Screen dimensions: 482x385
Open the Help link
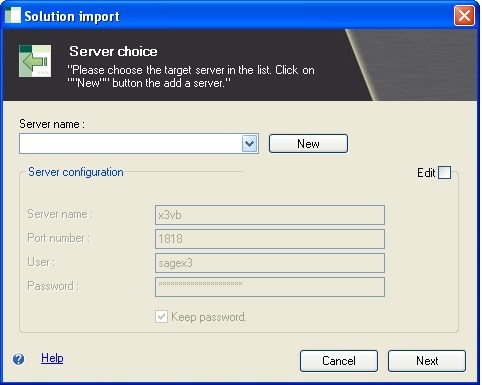52,358
